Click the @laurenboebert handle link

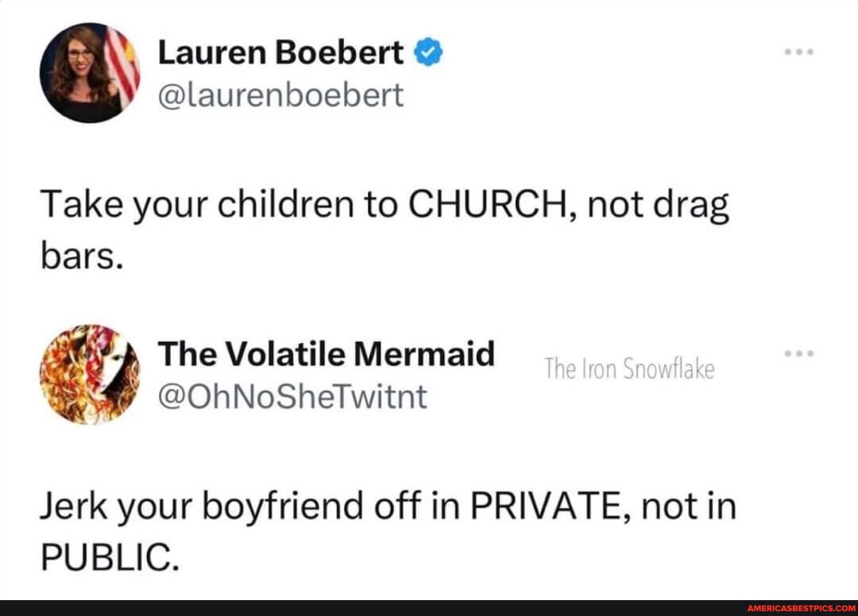tap(280, 94)
